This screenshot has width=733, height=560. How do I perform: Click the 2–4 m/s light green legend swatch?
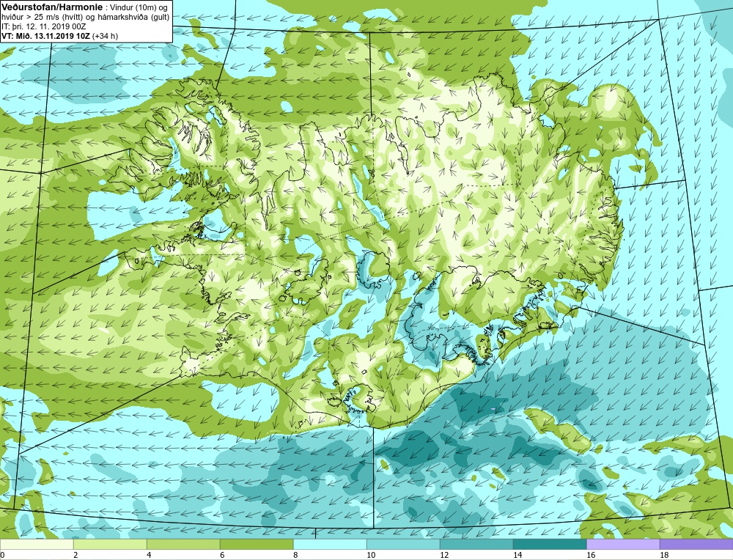(110, 545)
